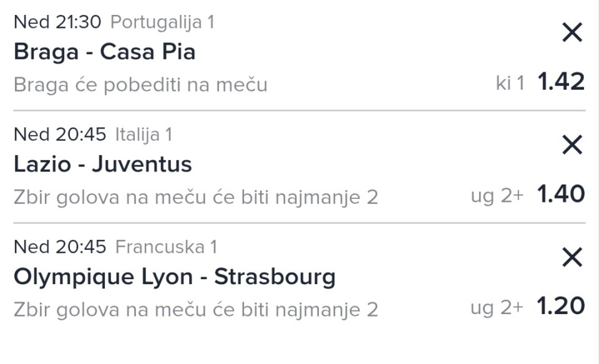Screen dimensions: 599x364
Task: Click the goals description under Lazio - Juventus
Action: 195,197
